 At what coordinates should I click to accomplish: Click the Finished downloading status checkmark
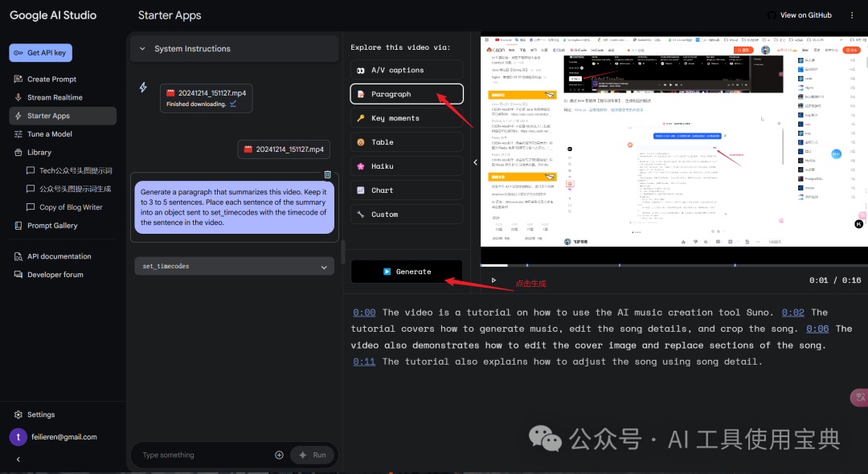[x=233, y=104]
